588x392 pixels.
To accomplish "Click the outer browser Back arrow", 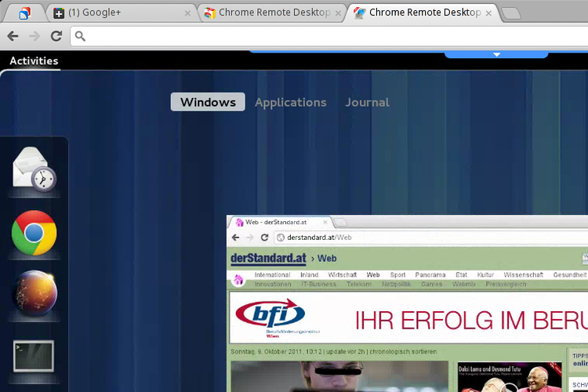I will 13,36.
